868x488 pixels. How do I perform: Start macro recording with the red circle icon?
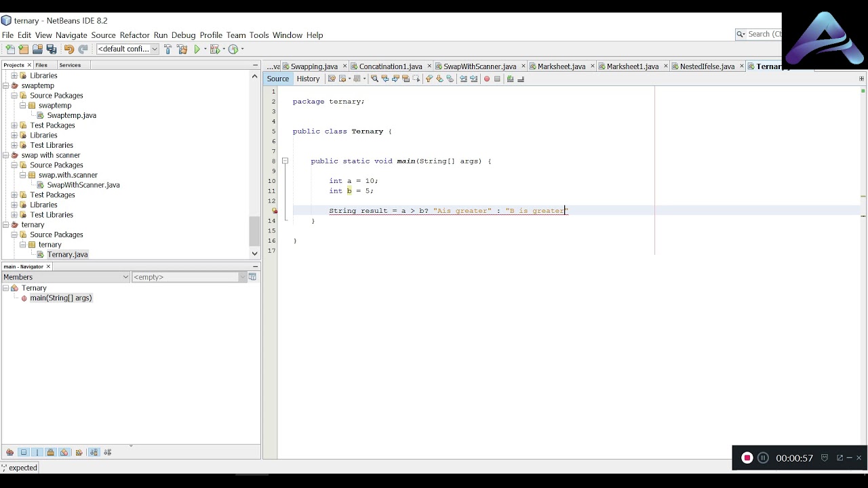tap(487, 79)
